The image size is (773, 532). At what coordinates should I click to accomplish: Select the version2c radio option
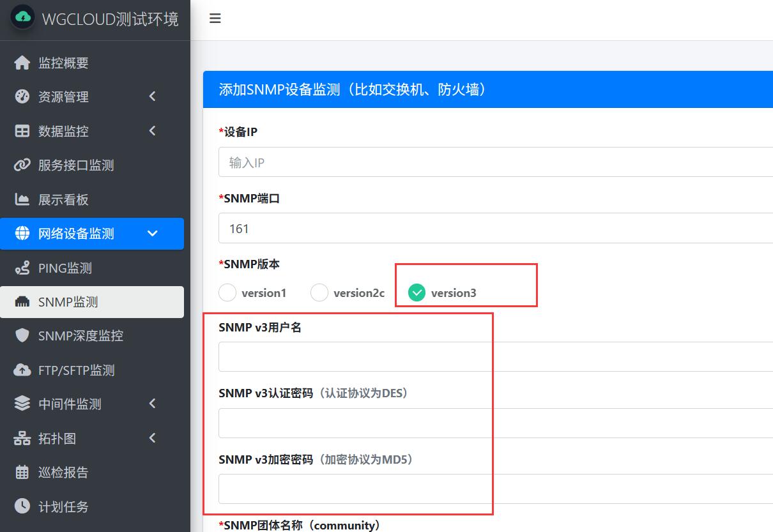click(319, 293)
